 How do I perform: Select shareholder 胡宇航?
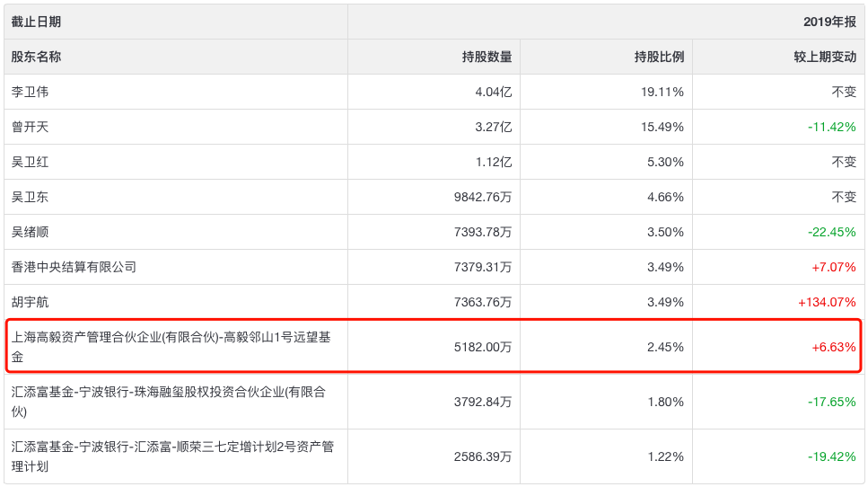click(30, 302)
